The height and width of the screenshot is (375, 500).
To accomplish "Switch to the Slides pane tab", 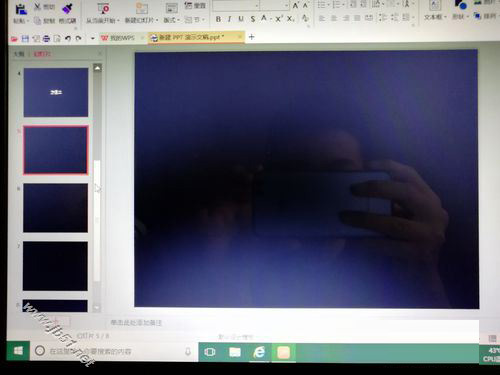I will 42,54.
